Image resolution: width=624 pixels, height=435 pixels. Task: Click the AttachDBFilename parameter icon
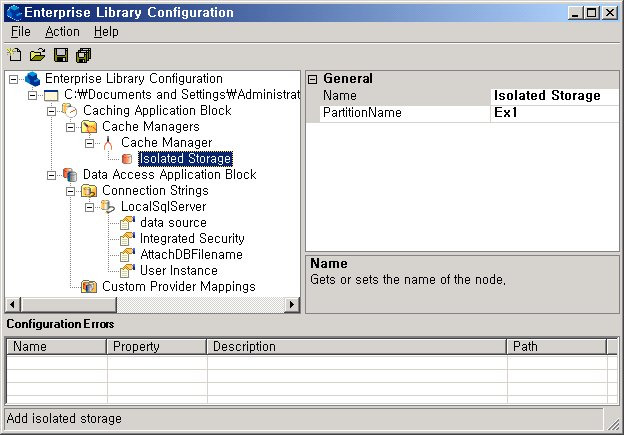coord(127,254)
